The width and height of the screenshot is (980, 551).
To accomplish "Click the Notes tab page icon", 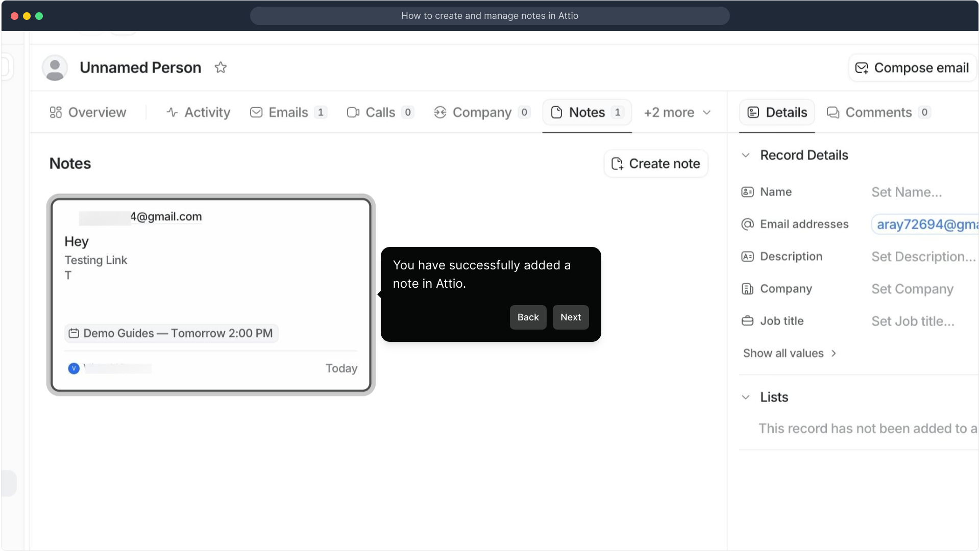I will click(x=557, y=112).
